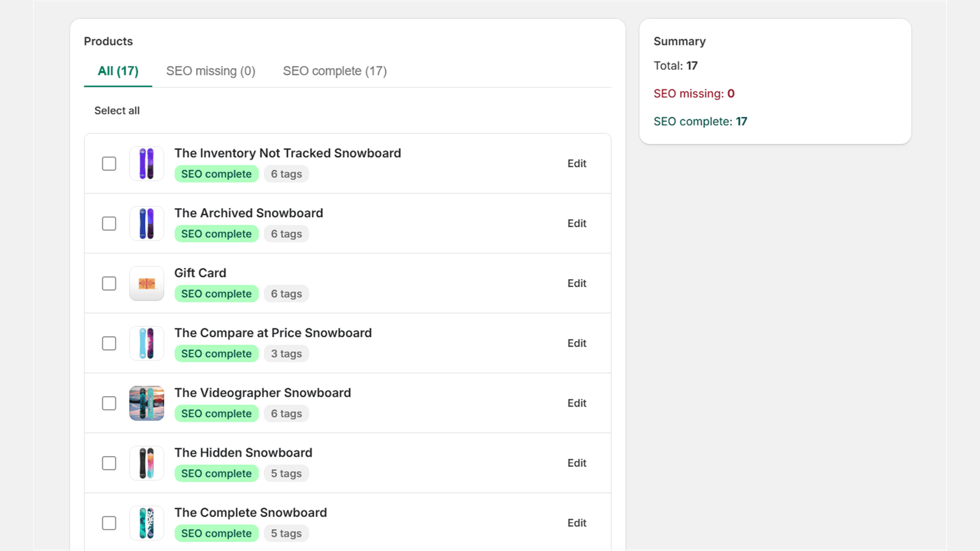Image resolution: width=980 pixels, height=551 pixels.
Task: Click Edit for Gift Card
Action: (x=577, y=283)
